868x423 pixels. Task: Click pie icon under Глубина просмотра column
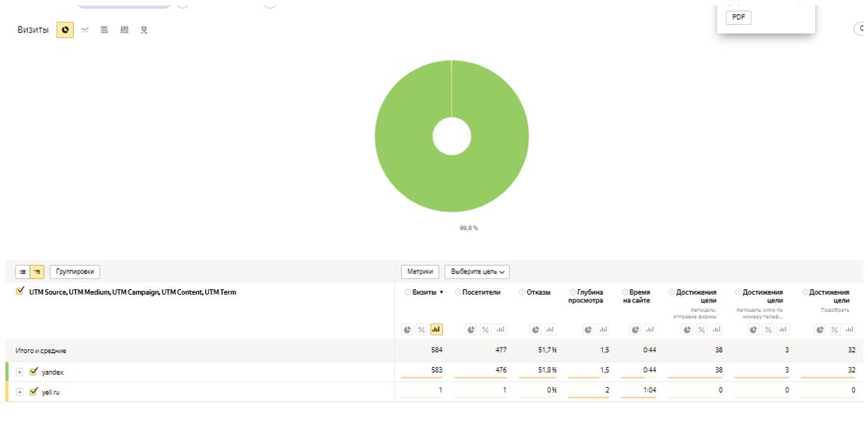click(x=588, y=330)
